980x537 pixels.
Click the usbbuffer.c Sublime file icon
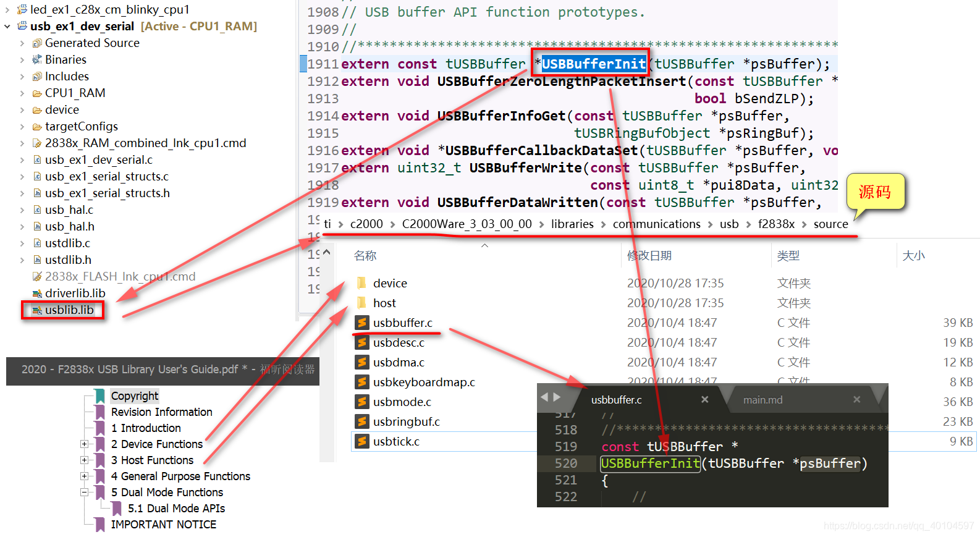pyautogui.click(x=362, y=323)
